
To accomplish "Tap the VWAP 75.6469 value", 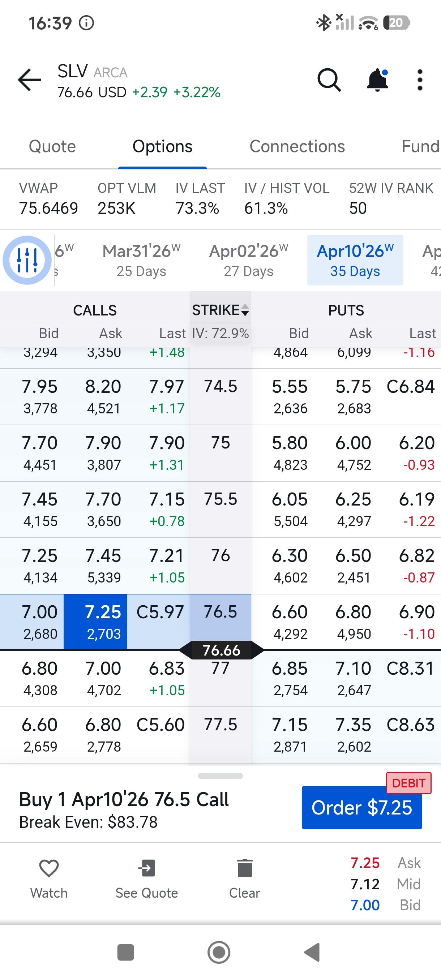I will click(x=49, y=208).
